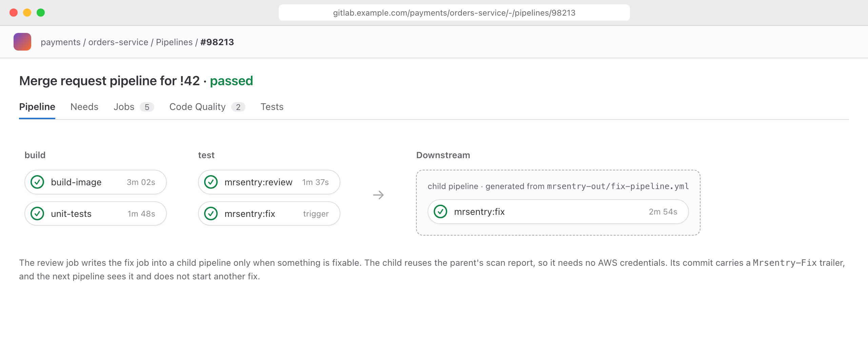Click the Merge request pipeline for !42 title
868x353 pixels.
110,81
